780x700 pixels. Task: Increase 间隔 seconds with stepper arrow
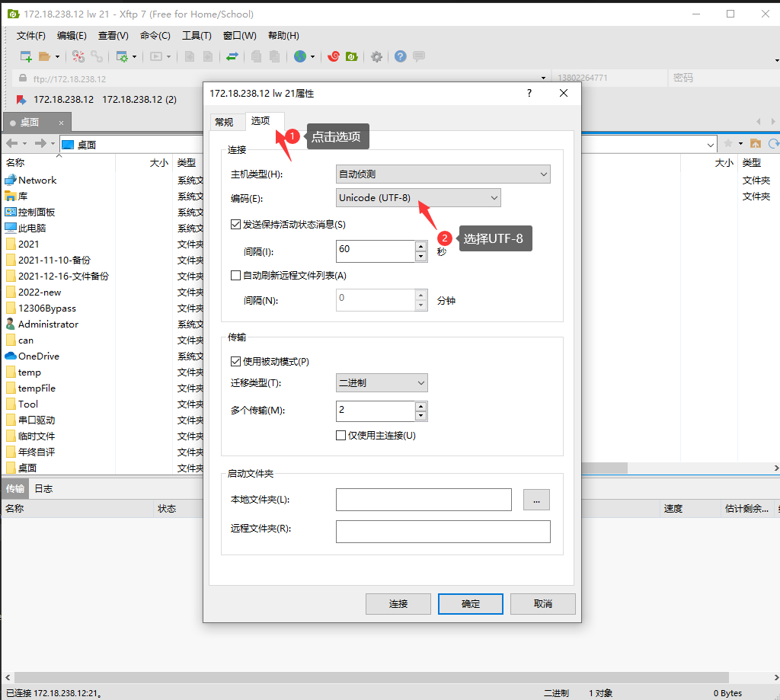click(420, 247)
